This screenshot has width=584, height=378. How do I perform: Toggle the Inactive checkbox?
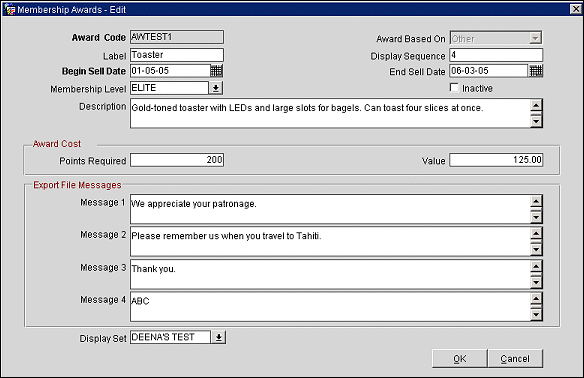tap(454, 88)
